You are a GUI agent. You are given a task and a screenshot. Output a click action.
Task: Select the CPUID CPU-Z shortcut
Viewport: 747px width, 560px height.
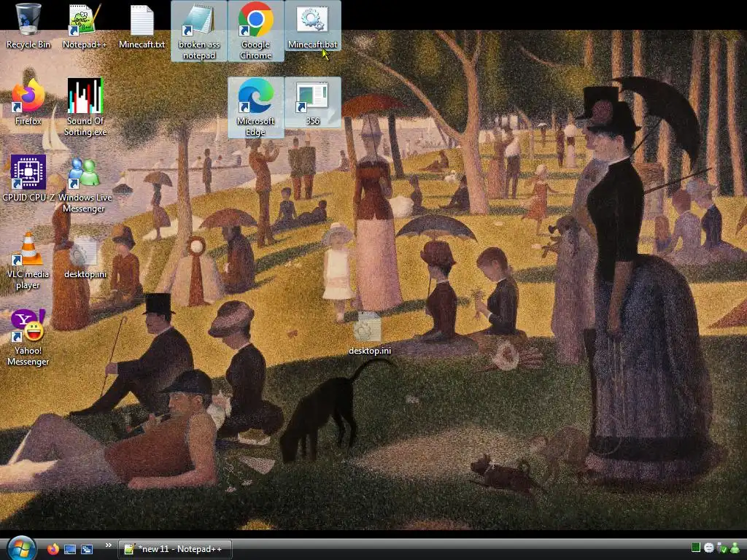tap(28, 178)
